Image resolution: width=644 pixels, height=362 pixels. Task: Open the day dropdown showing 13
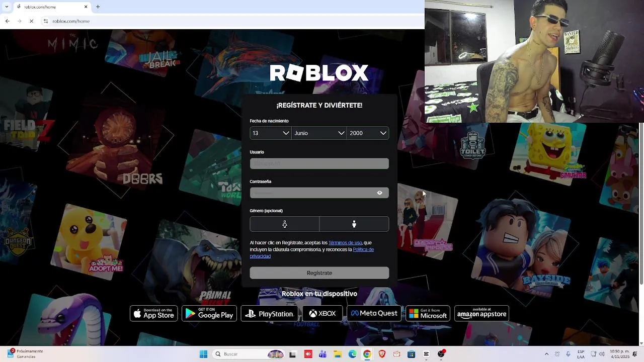pos(270,133)
